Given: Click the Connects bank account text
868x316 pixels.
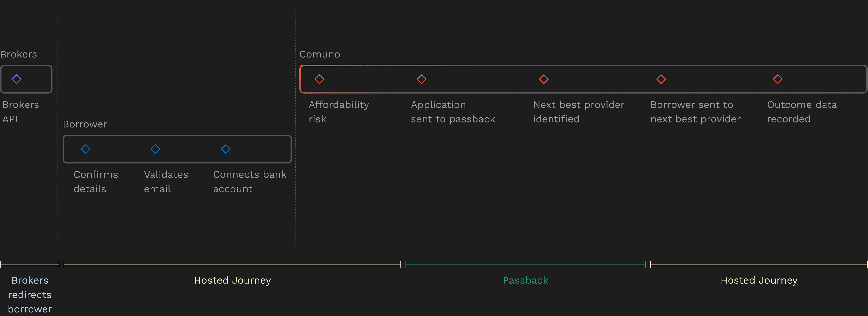Looking at the screenshot, I should tap(249, 181).
